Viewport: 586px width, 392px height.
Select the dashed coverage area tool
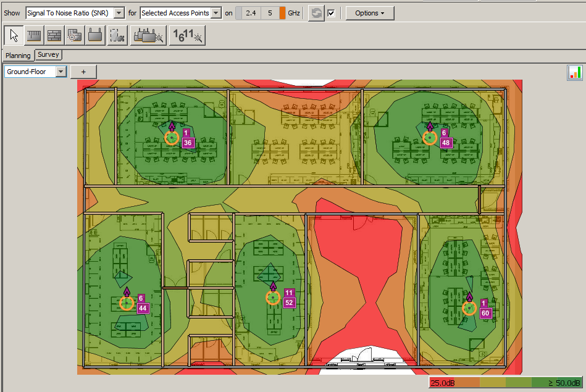pyautogui.click(x=117, y=36)
